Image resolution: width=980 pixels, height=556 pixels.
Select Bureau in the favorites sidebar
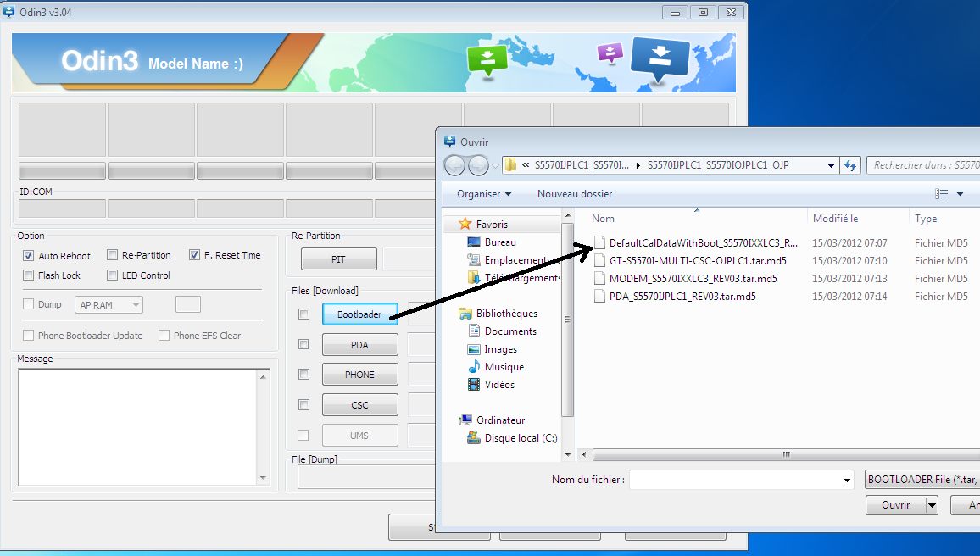pyautogui.click(x=500, y=242)
